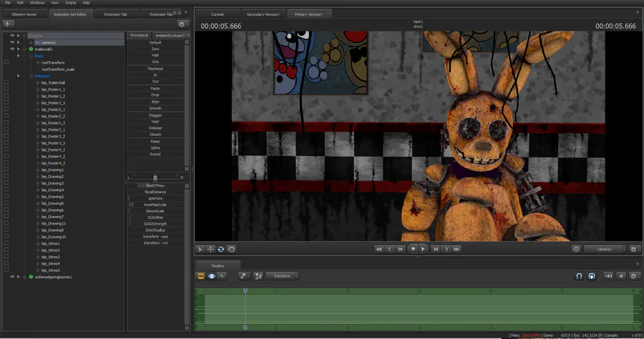Screen dimensions: 644x339
Task: Click the Spline procedural preset
Action: pyautogui.click(x=155, y=148)
